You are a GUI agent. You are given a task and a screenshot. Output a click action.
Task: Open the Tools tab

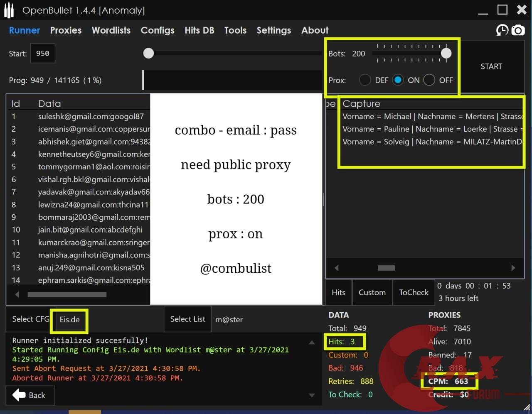pyautogui.click(x=235, y=30)
